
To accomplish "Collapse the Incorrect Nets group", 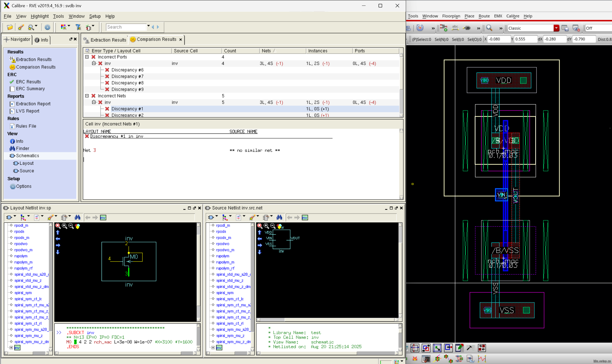I will pos(87,96).
